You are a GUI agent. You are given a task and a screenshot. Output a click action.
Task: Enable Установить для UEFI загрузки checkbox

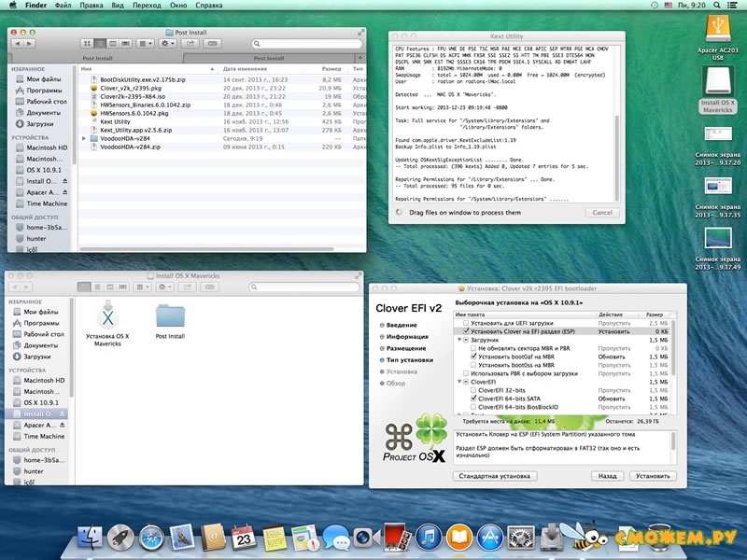click(x=466, y=323)
